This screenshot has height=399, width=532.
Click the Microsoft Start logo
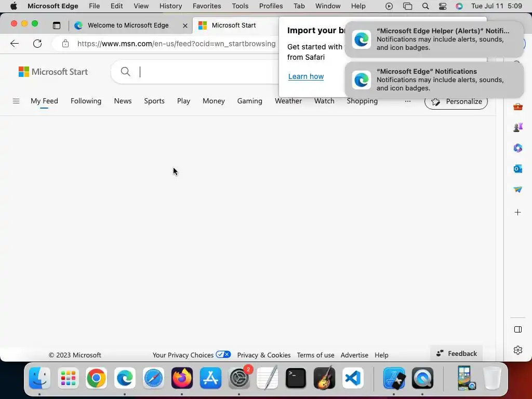pos(54,72)
